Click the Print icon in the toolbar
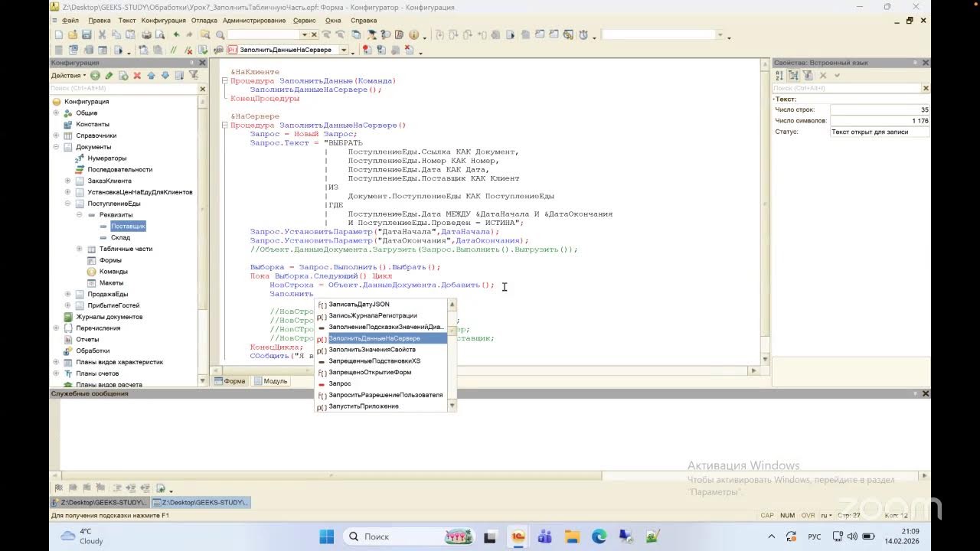980x551 pixels. (146, 34)
